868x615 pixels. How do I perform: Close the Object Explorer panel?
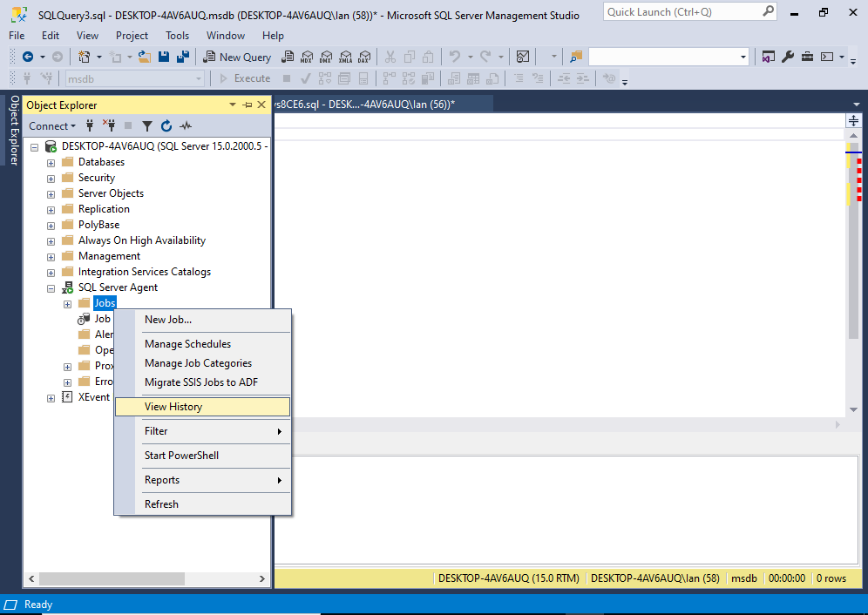[x=261, y=105]
